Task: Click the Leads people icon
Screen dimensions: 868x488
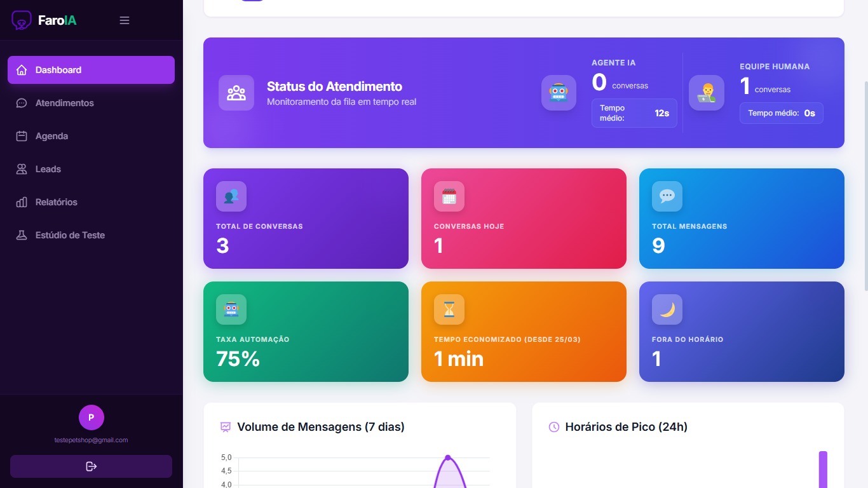Action: click(22, 169)
